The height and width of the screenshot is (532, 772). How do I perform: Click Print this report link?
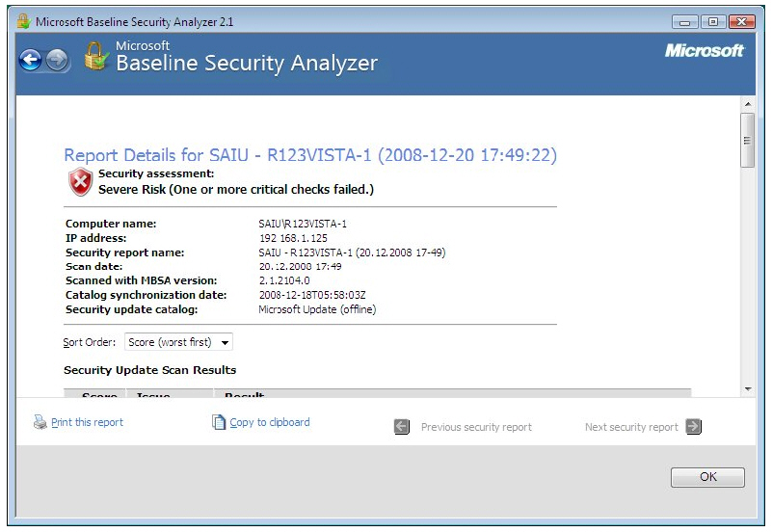click(87, 422)
